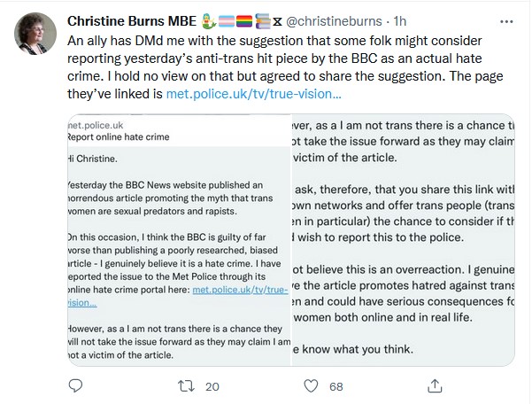Click the like count 68
Viewport: 532px width, 404px height.
[x=335, y=386]
